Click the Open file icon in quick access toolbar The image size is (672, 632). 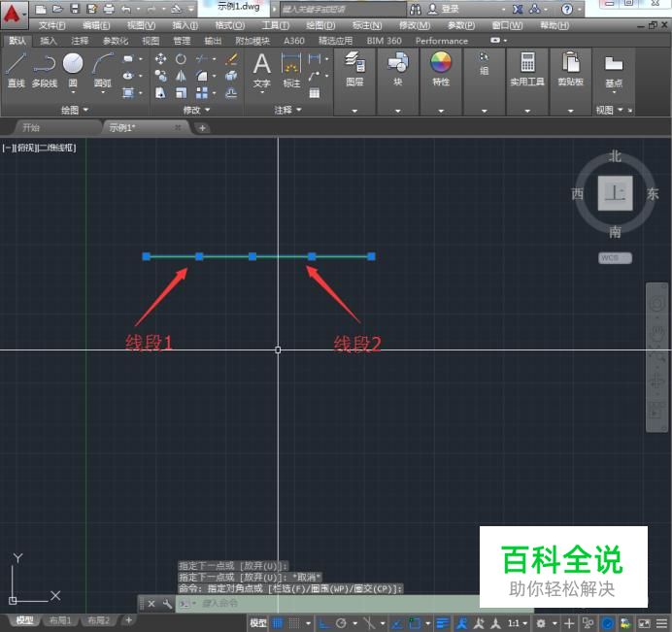57,9
